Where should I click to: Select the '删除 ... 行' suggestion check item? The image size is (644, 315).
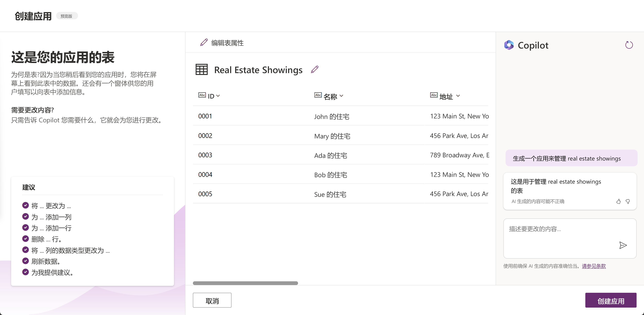click(25, 239)
